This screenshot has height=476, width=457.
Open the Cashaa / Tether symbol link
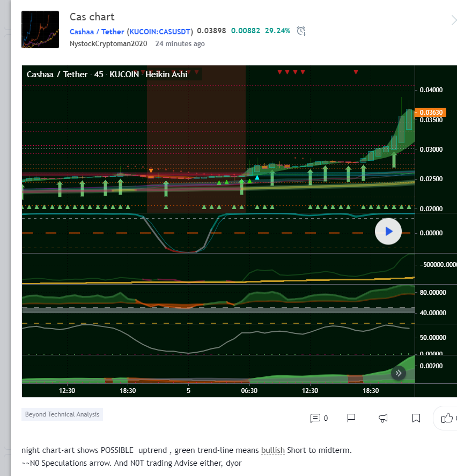97,32
